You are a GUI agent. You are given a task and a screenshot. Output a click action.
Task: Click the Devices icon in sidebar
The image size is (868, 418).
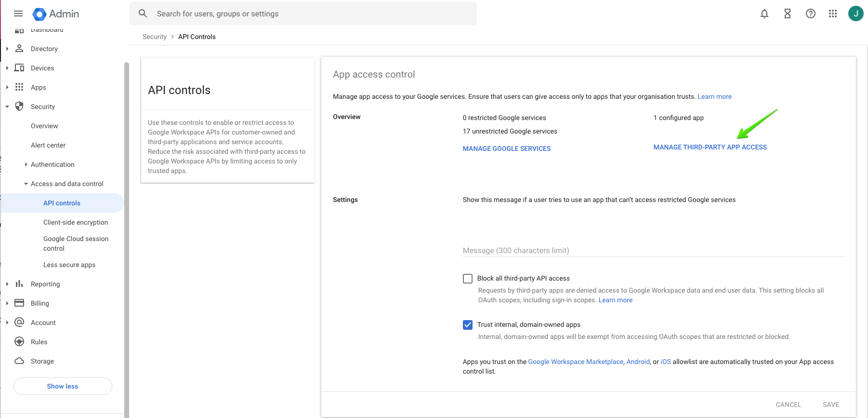pyautogui.click(x=19, y=67)
